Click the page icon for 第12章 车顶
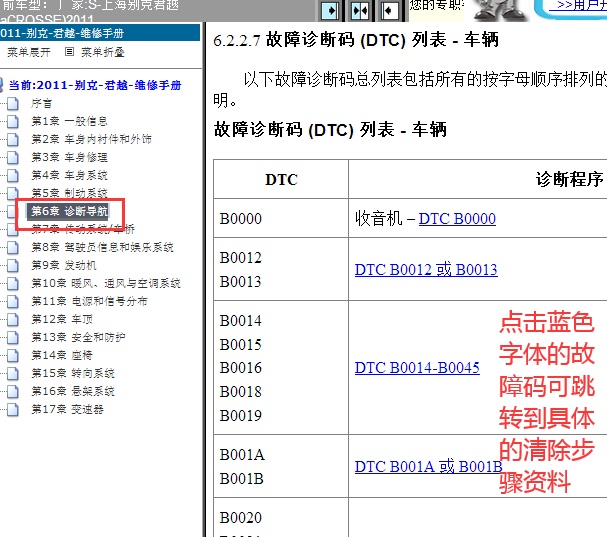Screen dimensions: 607x537 (x=13, y=319)
